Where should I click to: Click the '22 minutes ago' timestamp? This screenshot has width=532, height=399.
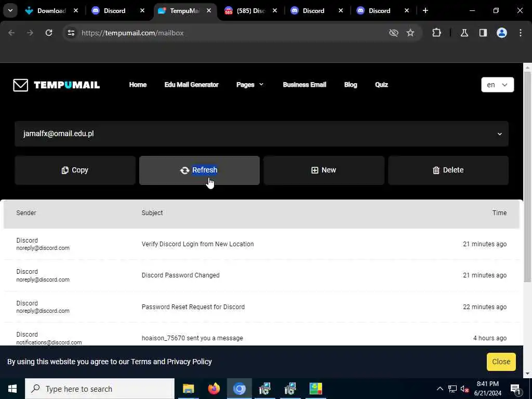coord(485,307)
